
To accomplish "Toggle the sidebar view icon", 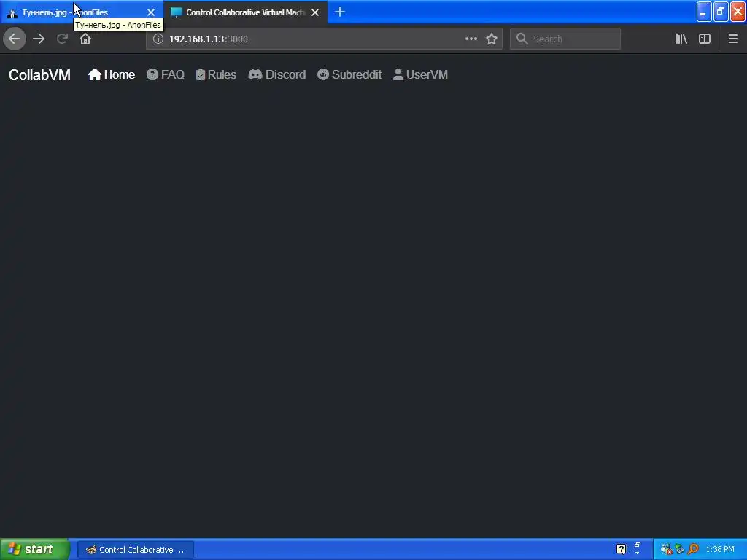I will click(705, 39).
